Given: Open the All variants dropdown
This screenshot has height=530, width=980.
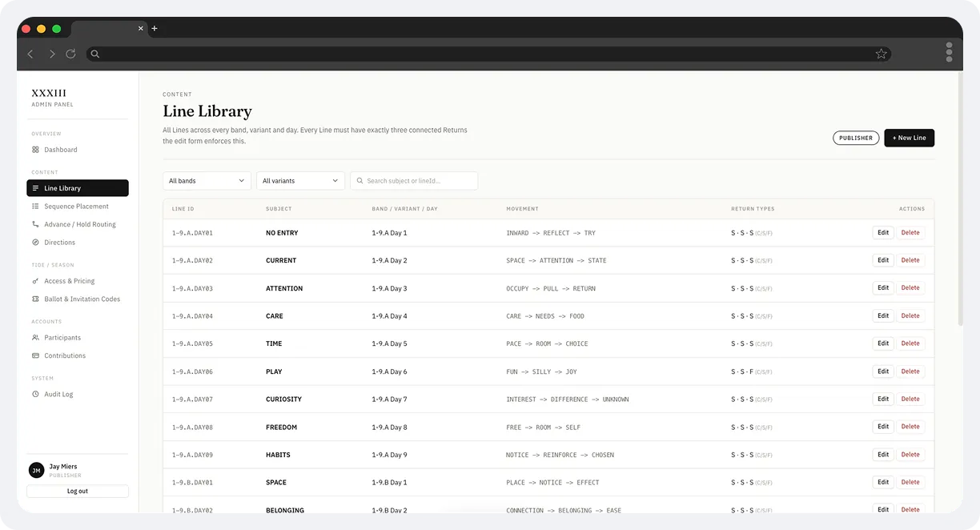Looking at the screenshot, I should pos(300,181).
